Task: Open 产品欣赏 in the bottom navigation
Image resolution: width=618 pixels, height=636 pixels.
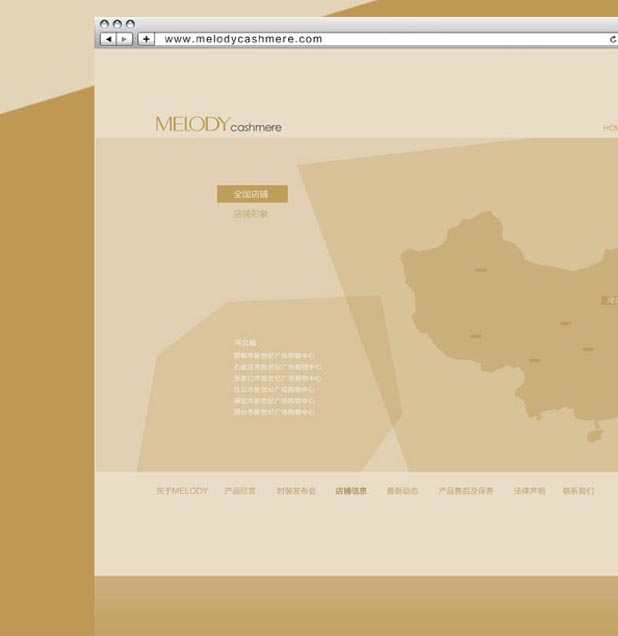Action: coord(240,491)
